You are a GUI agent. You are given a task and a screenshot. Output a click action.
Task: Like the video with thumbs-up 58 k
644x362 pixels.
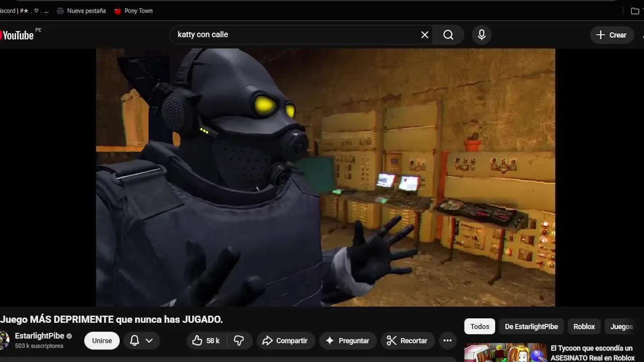coord(207,340)
